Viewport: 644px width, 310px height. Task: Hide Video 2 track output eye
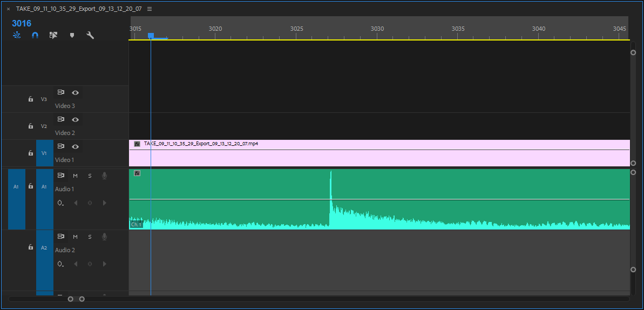tap(76, 119)
